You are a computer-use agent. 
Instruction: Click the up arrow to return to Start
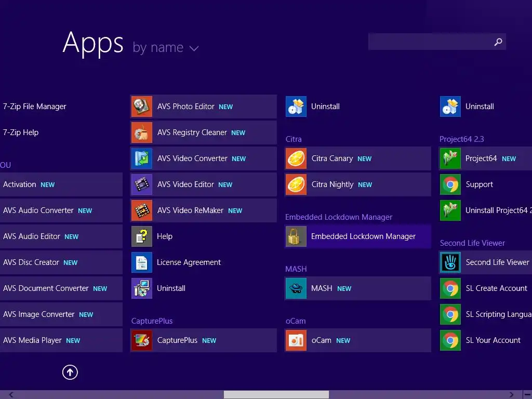(x=70, y=372)
